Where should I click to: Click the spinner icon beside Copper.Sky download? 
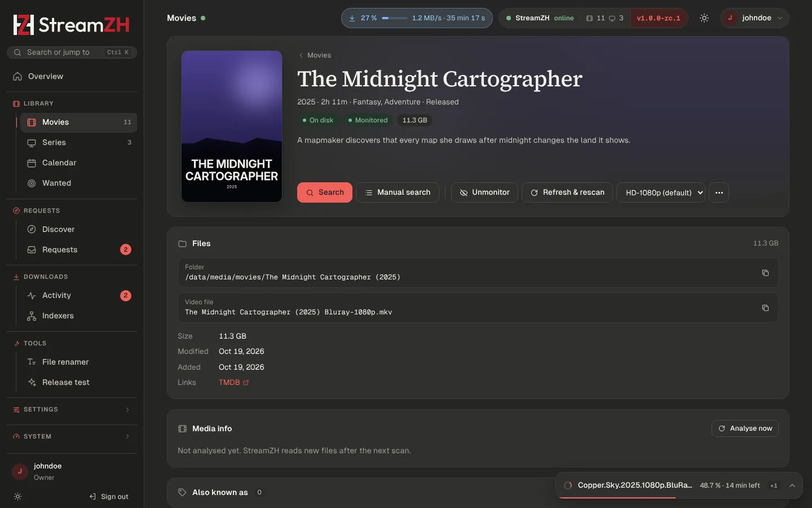(x=568, y=485)
